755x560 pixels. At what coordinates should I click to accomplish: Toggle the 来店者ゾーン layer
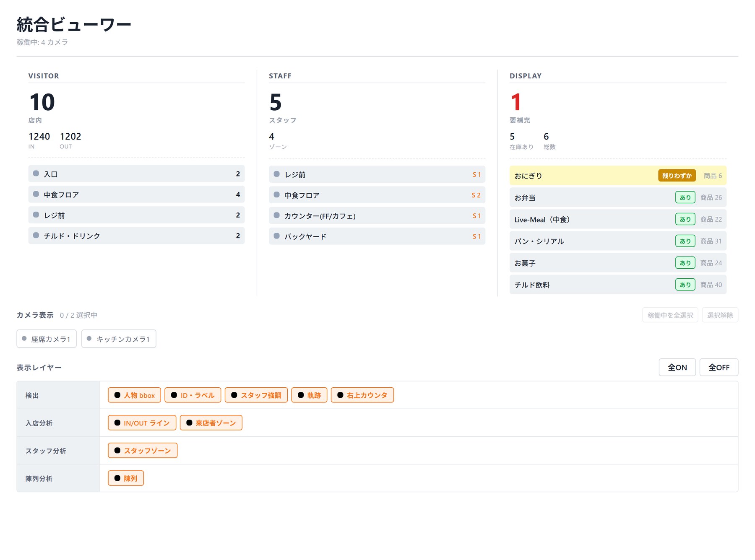click(x=211, y=423)
